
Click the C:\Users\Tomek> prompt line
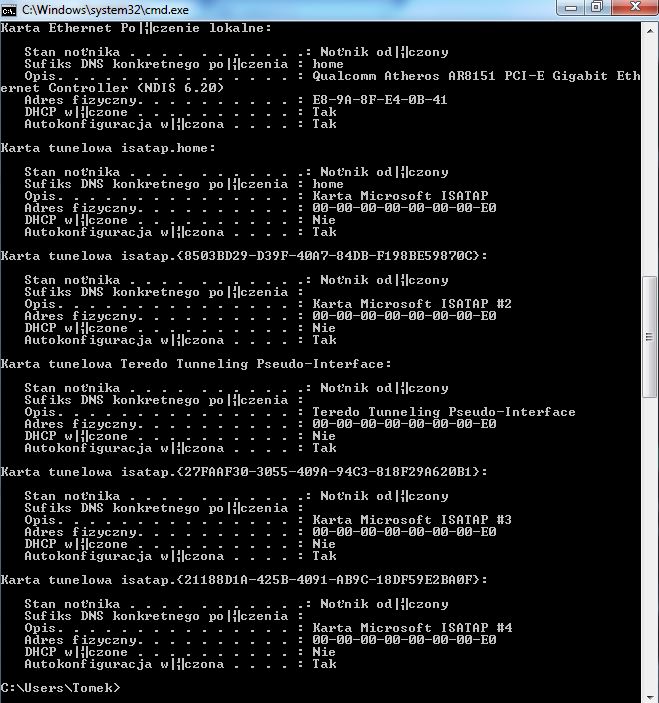[x=61, y=688]
